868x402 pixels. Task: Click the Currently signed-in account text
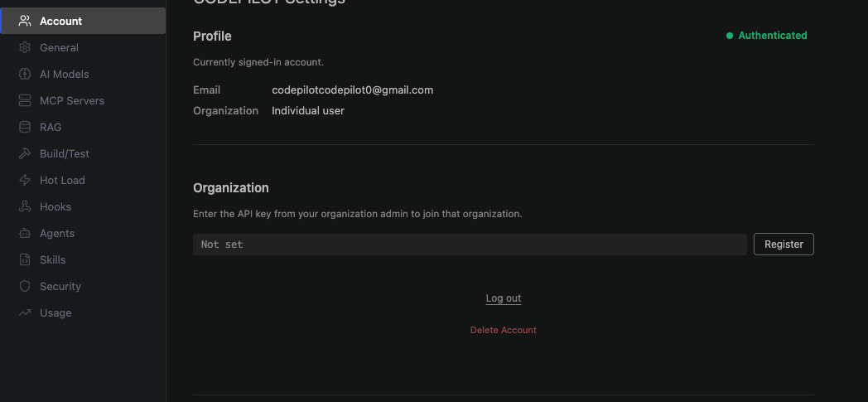pos(258,62)
